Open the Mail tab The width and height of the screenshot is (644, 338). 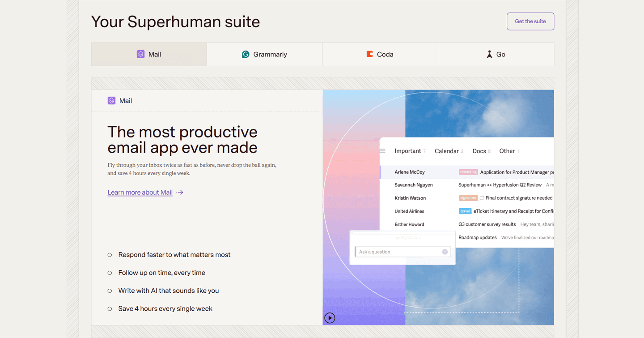(149, 54)
